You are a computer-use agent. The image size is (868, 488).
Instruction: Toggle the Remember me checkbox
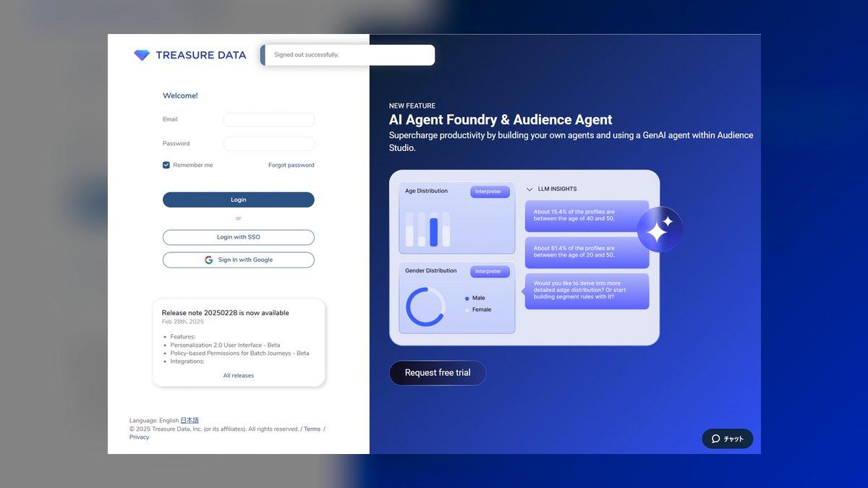166,166
